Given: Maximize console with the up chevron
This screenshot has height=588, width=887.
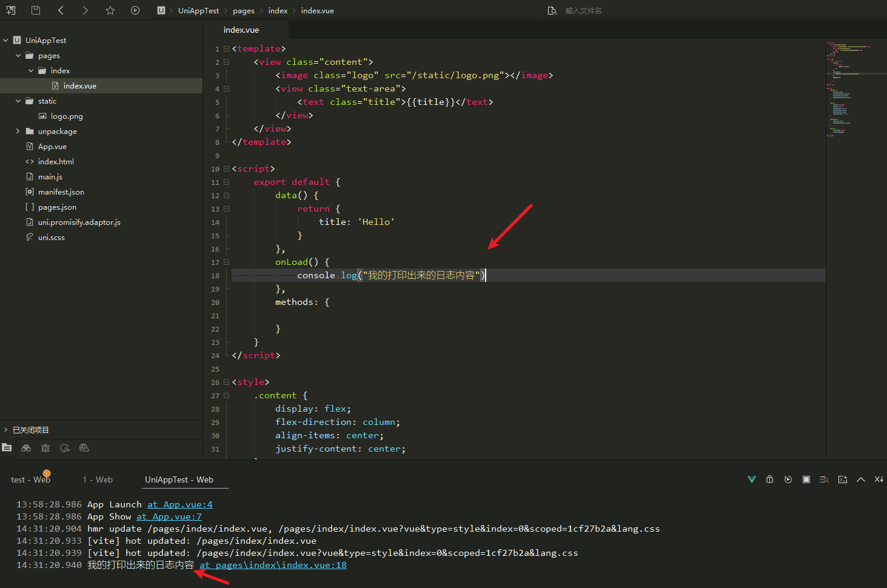Looking at the screenshot, I should (x=861, y=479).
